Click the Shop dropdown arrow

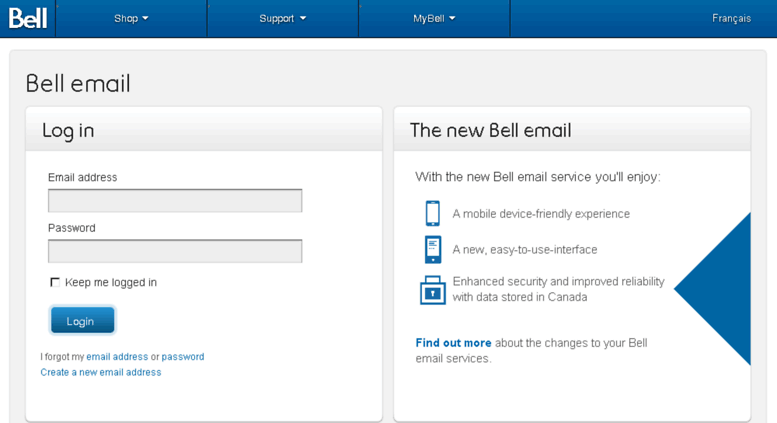coord(145,18)
